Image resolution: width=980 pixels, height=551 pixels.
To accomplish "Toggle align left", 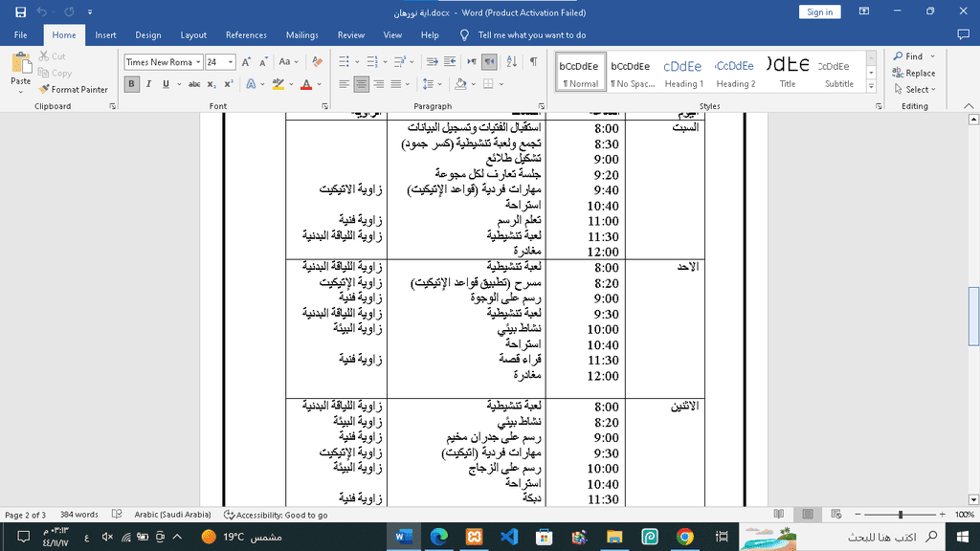I will (345, 84).
